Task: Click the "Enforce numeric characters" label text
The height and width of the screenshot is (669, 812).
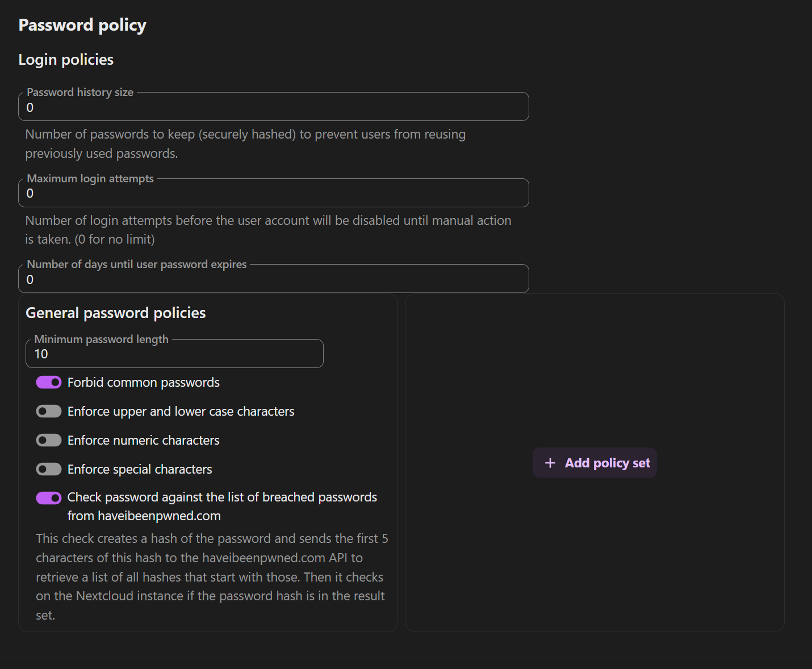Action: (x=143, y=440)
